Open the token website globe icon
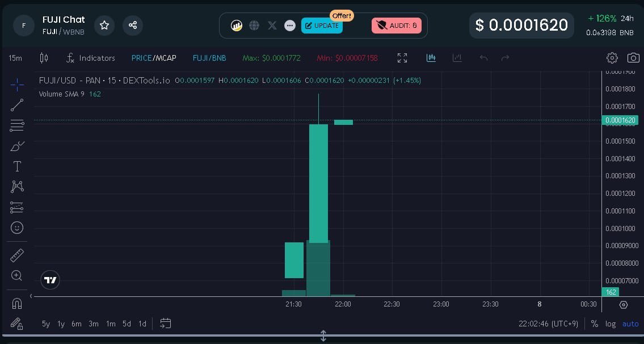The height and width of the screenshot is (344, 644). [x=254, y=26]
